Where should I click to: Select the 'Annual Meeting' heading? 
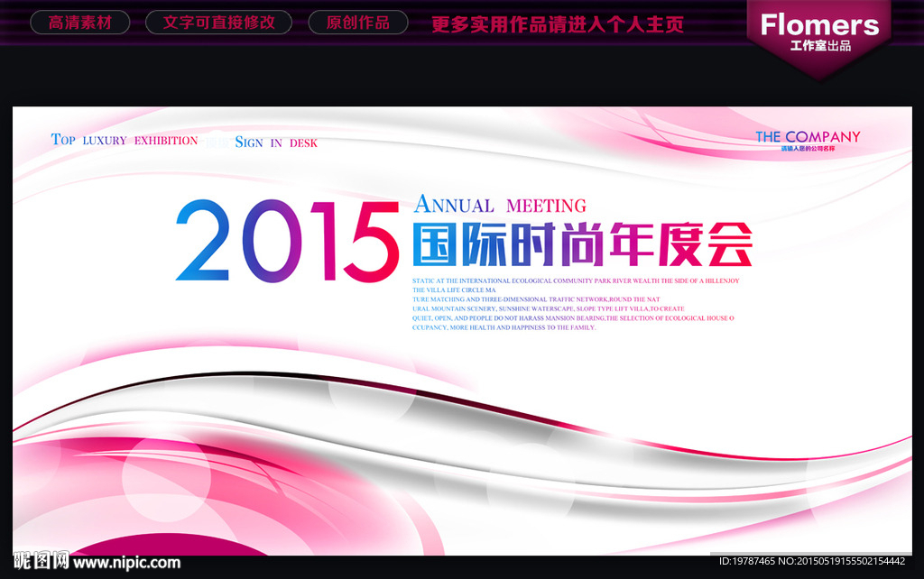[x=500, y=205]
